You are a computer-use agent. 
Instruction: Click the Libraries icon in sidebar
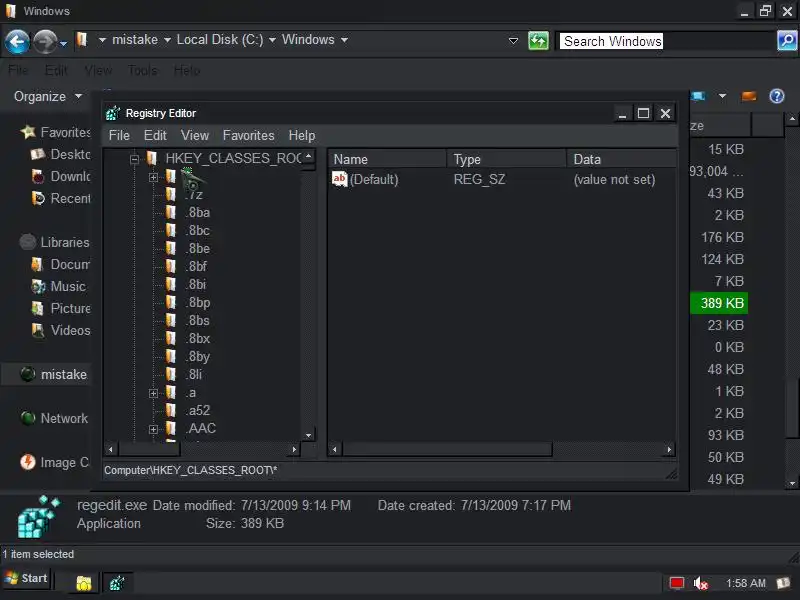pos(28,242)
